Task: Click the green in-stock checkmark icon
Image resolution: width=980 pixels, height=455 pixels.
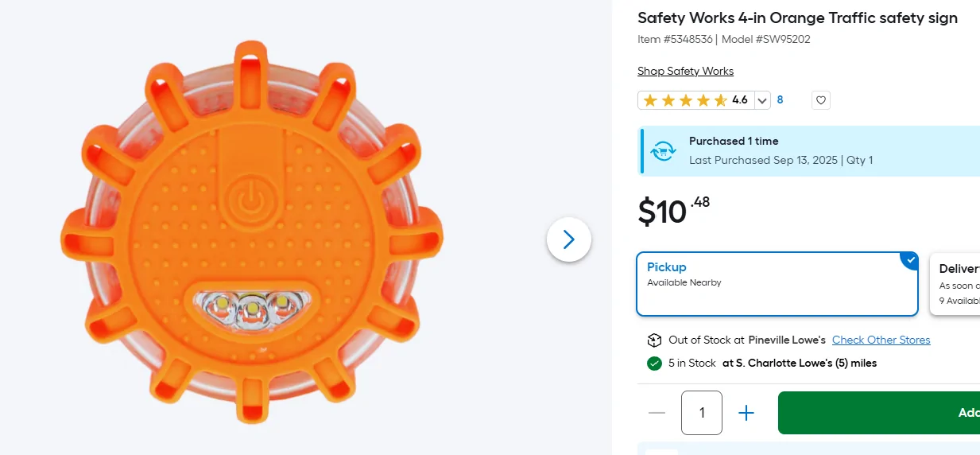Action: (654, 364)
